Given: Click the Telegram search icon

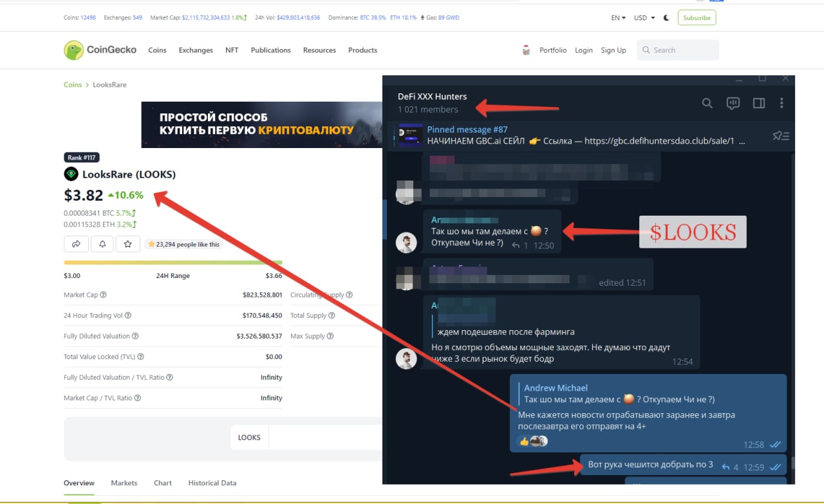Looking at the screenshot, I should click(707, 103).
